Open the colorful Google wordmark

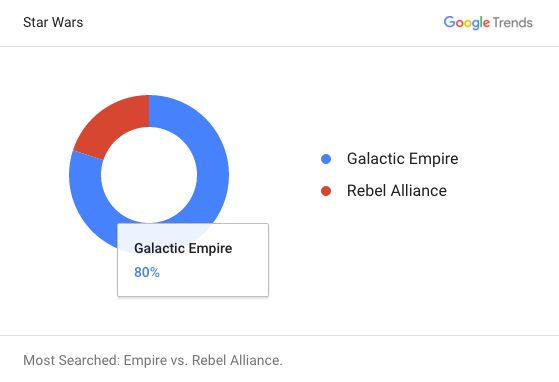coord(467,22)
